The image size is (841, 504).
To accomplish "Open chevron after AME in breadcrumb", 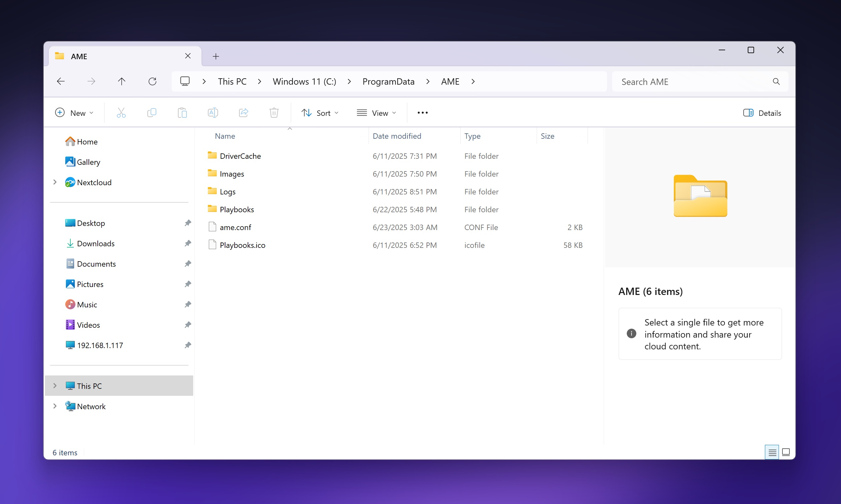I will pos(473,81).
